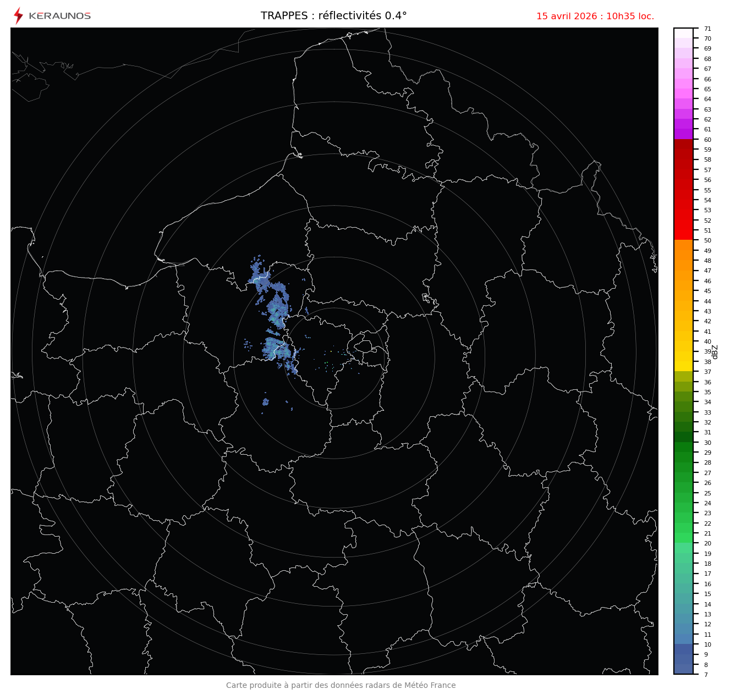Pick the pale pink-white band at colorbar top
Image resolution: width=730 pixels, height=700 pixels.
[683, 33]
